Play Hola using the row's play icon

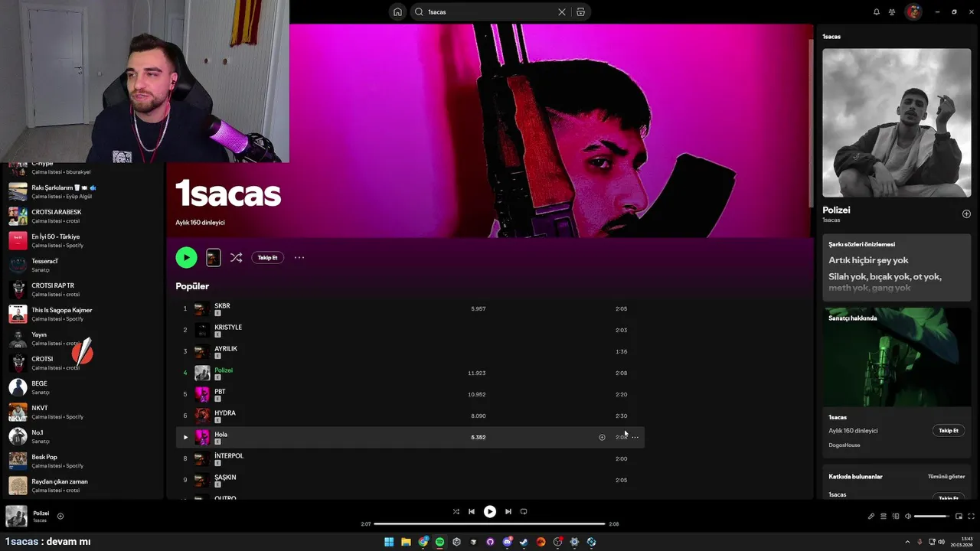[x=185, y=437]
